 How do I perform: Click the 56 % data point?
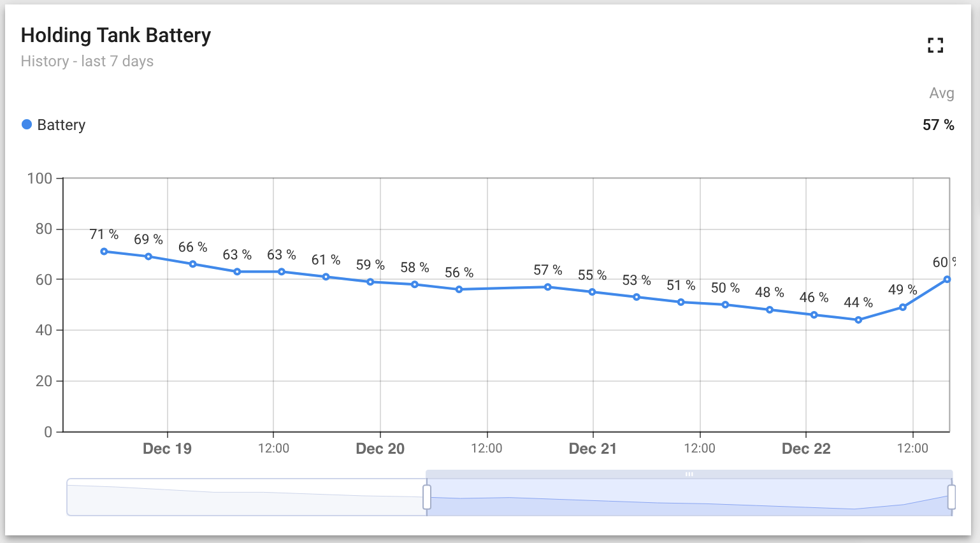click(459, 289)
